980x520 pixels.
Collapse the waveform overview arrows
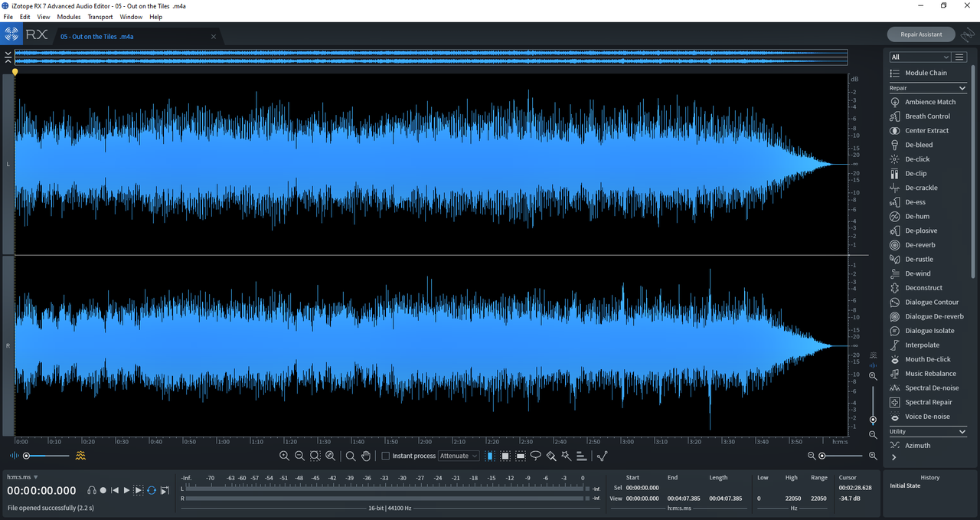click(x=8, y=57)
